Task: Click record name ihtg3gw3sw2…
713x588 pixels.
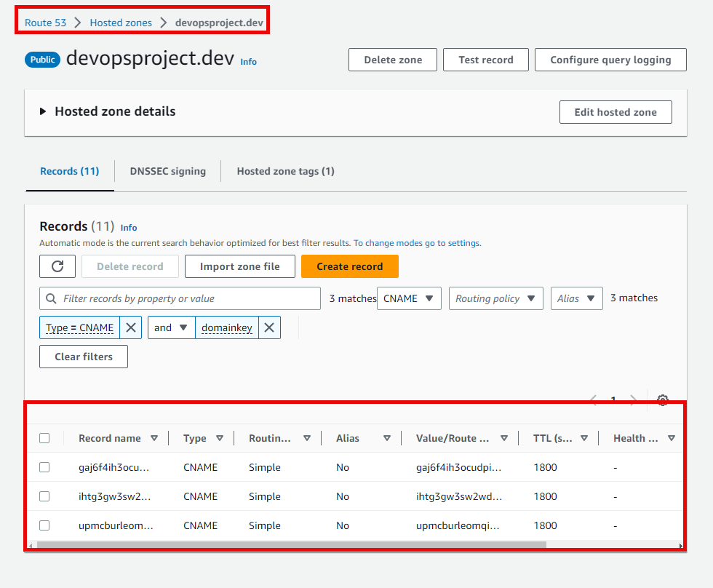Action: pos(115,496)
